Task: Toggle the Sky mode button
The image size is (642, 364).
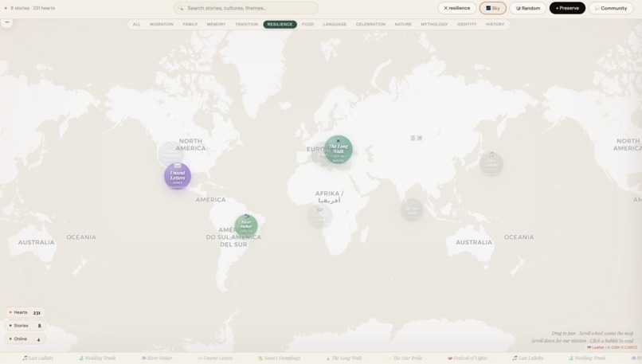Action: [x=492, y=8]
